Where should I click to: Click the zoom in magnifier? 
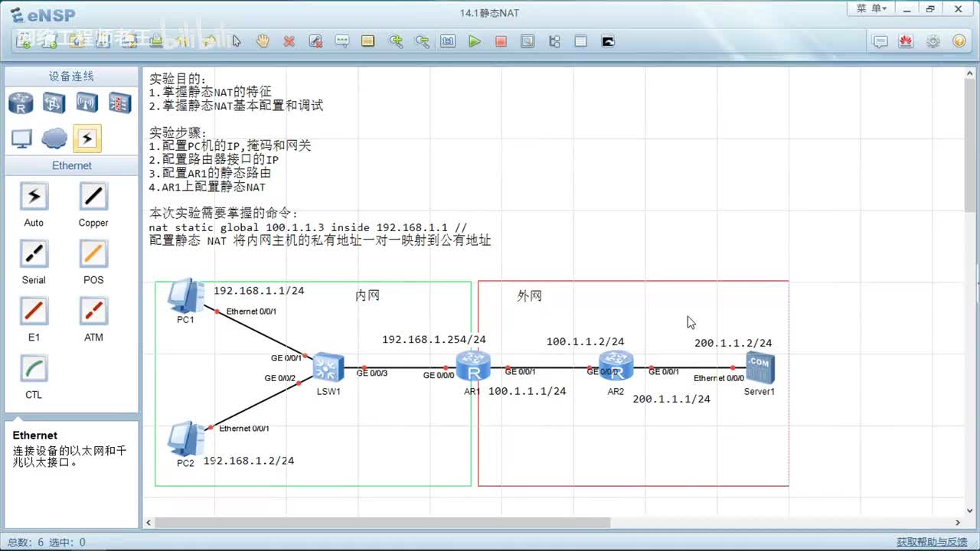click(x=396, y=41)
